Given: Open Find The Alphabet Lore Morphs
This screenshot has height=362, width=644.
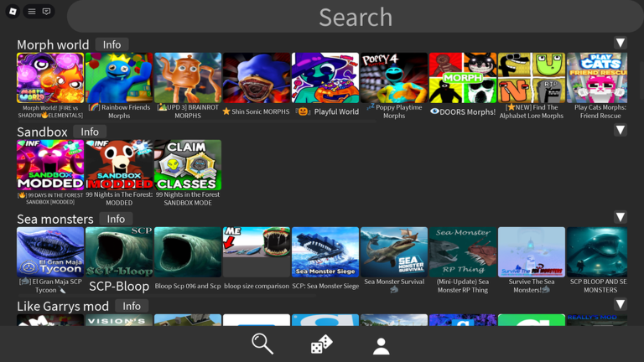Looking at the screenshot, I should tap(532, 78).
